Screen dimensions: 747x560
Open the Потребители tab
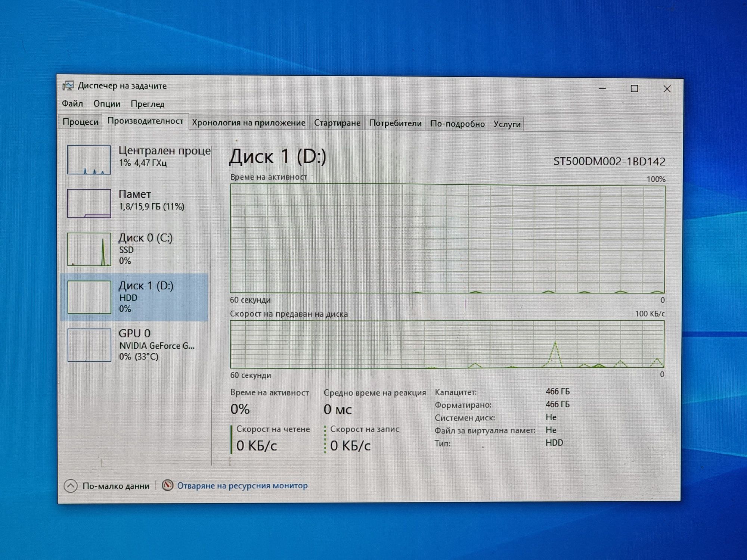[395, 123]
